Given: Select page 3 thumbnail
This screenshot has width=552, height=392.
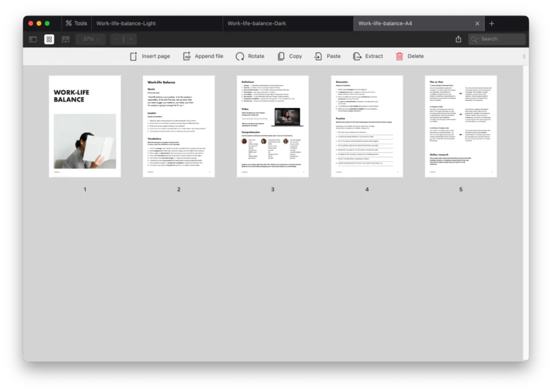Looking at the screenshot, I should (272, 125).
